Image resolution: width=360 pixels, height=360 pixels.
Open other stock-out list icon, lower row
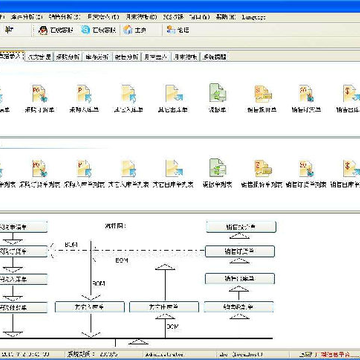(173, 168)
